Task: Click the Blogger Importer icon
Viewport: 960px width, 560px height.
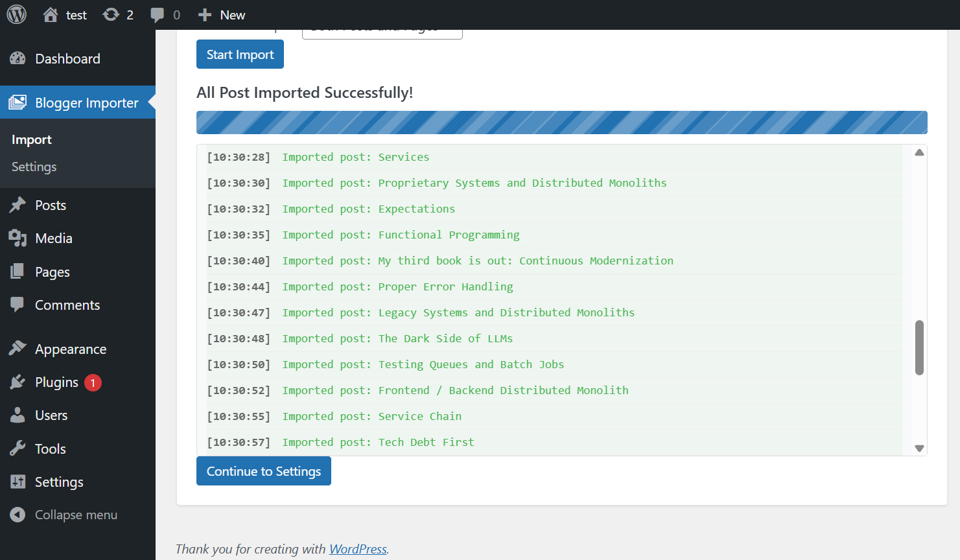Action: click(18, 102)
